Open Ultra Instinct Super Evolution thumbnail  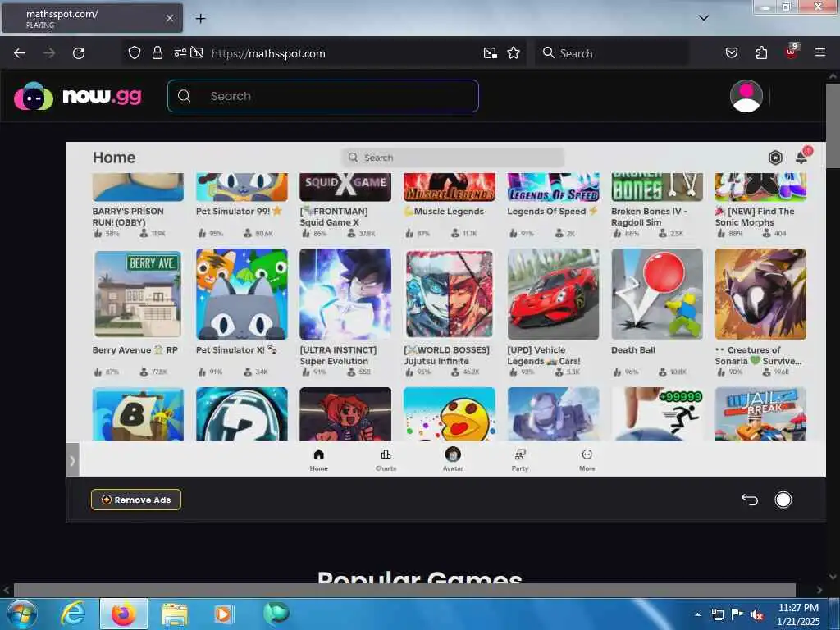(345, 294)
